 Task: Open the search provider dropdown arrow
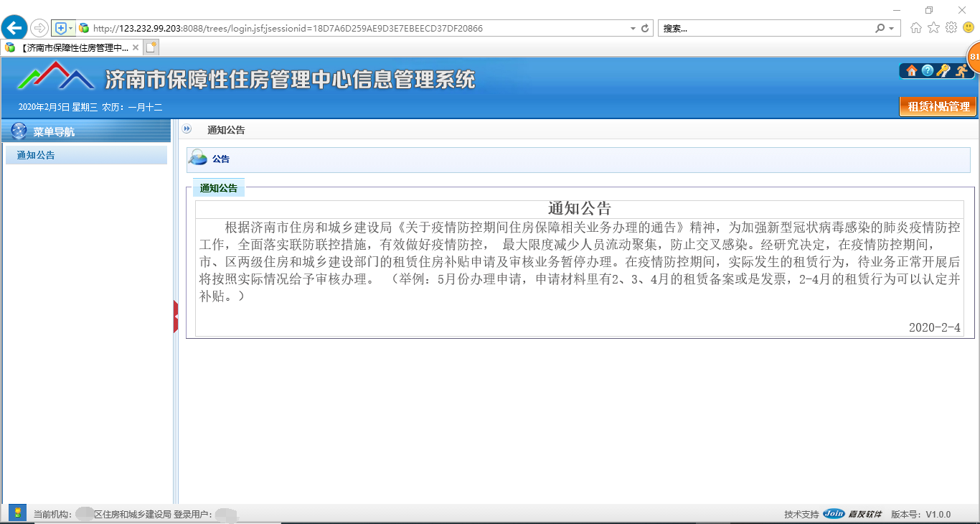pyautogui.click(x=892, y=29)
